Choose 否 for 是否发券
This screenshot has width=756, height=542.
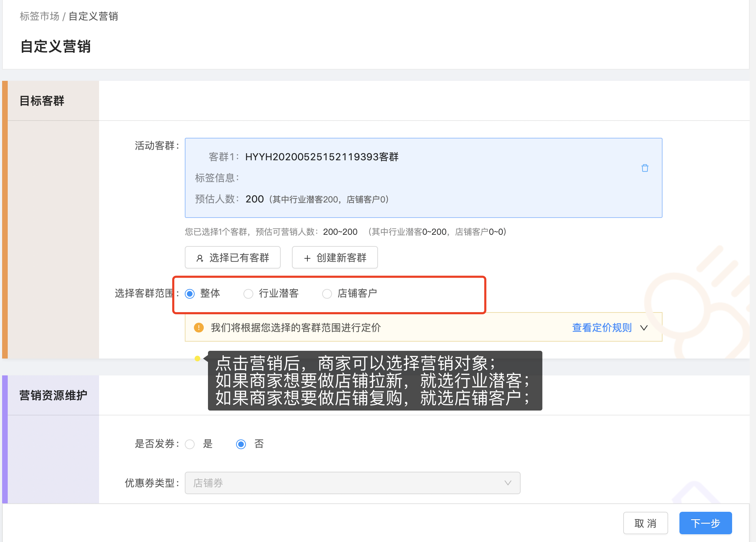pyautogui.click(x=241, y=444)
